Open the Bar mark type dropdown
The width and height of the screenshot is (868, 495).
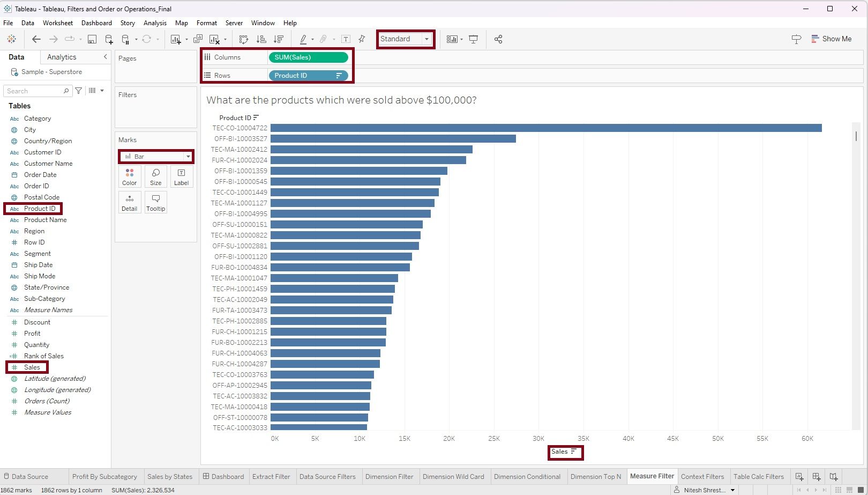pos(188,156)
